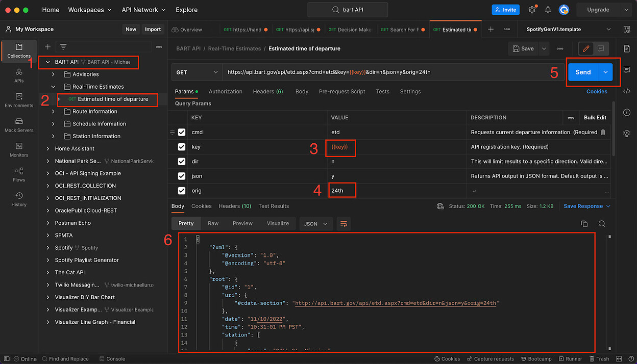Switch to the Authorization tab
This screenshot has width=637, height=364.
226,92
